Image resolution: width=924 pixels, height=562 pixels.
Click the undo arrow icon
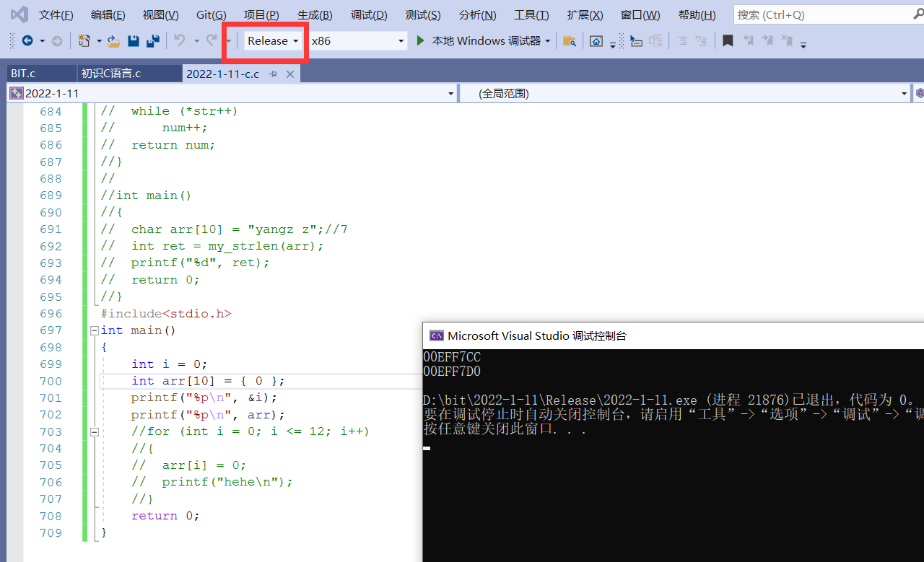coord(180,41)
